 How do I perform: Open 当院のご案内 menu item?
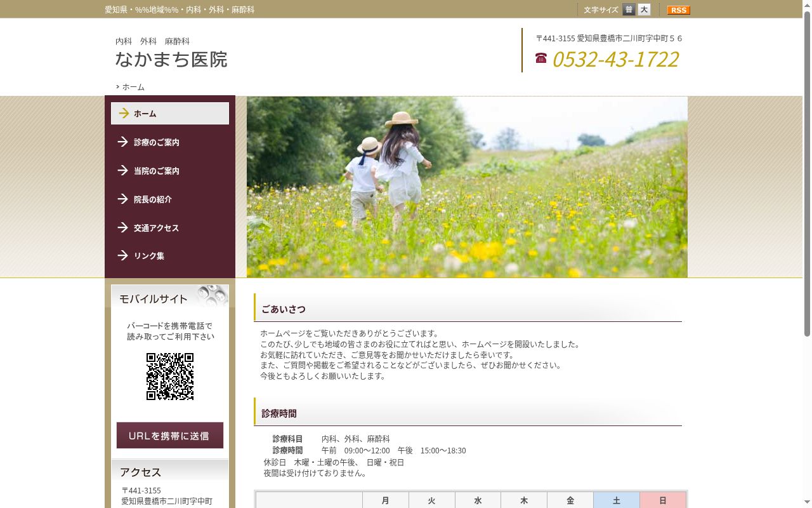click(170, 171)
